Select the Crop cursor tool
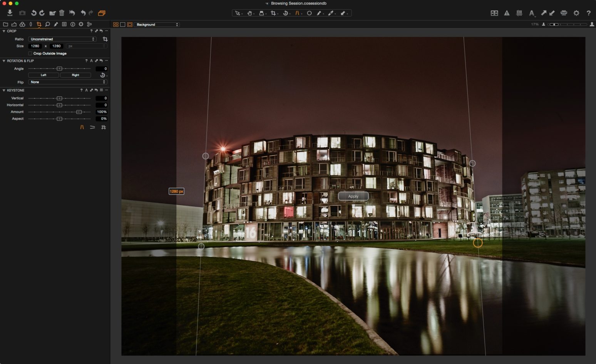Viewport: 596px width, 364px height. click(273, 13)
